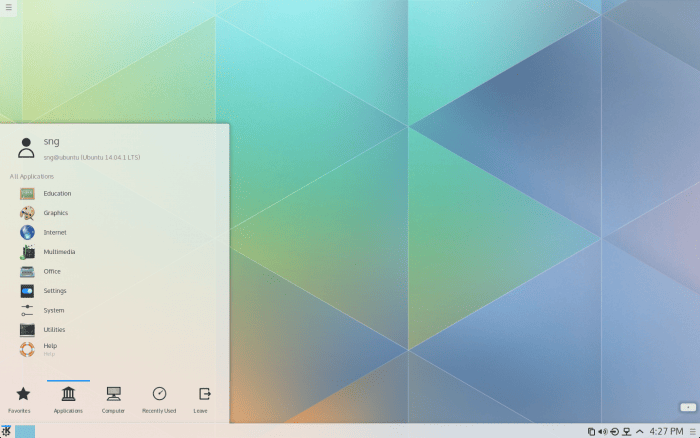
Task: Click the Utilities category icon
Action: 27,330
